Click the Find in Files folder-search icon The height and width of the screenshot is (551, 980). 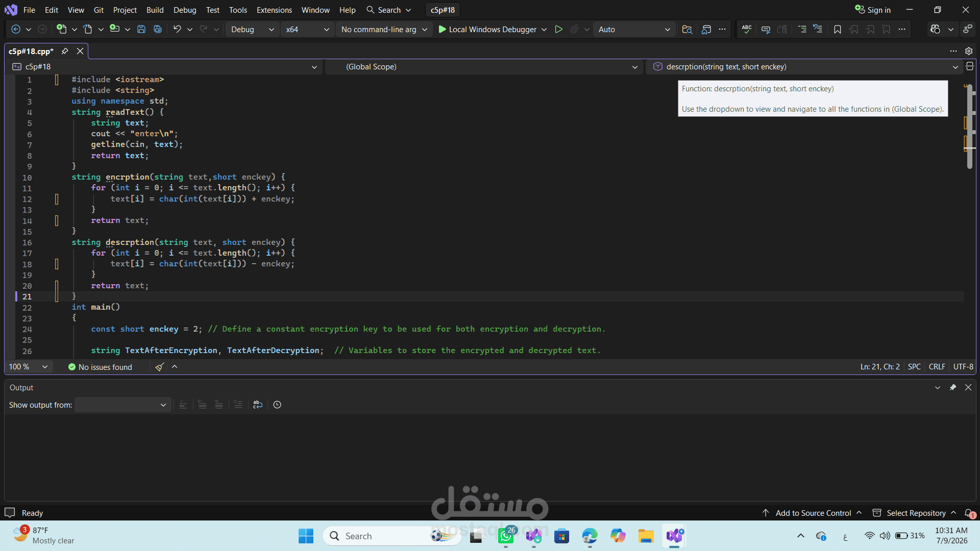point(687,30)
